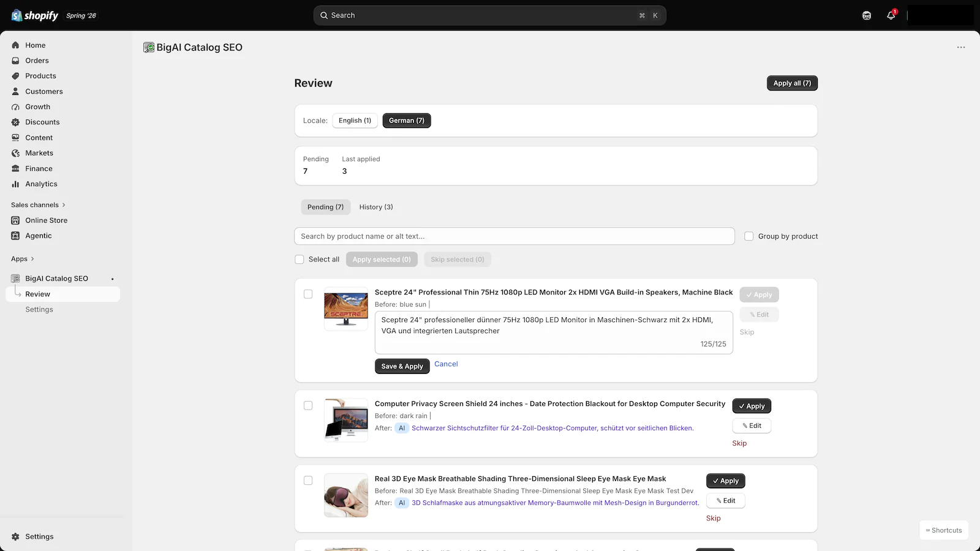The width and height of the screenshot is (980, 551).
Task: Open the notifications bell
Action: click(x=891, y=15)
